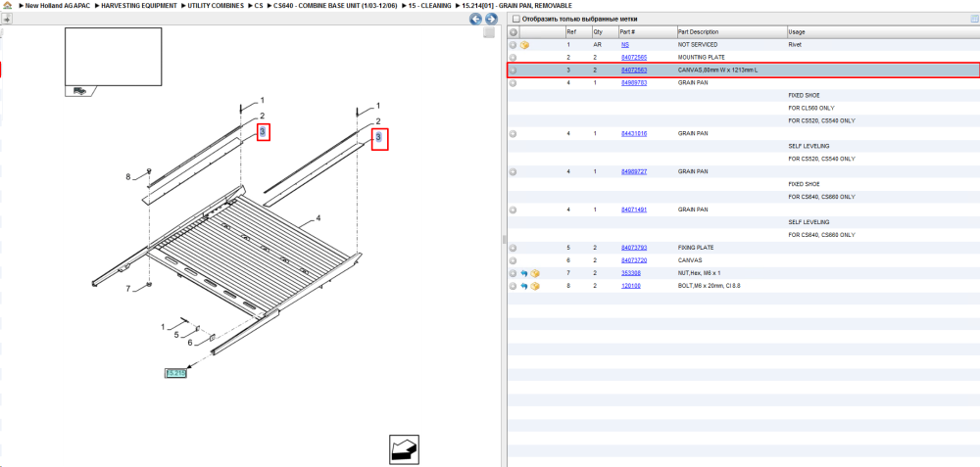Click the 'Rivet' usage cell

pyautogui.click(x=795, y=45)
